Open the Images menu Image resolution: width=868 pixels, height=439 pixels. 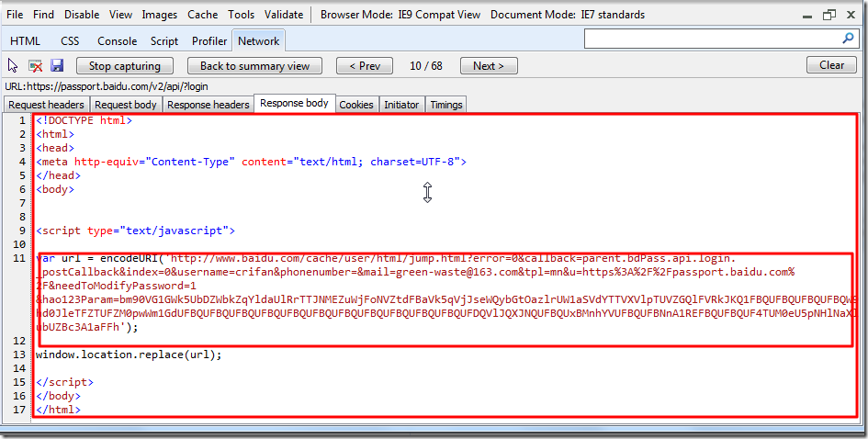click(x=160, y=15)
